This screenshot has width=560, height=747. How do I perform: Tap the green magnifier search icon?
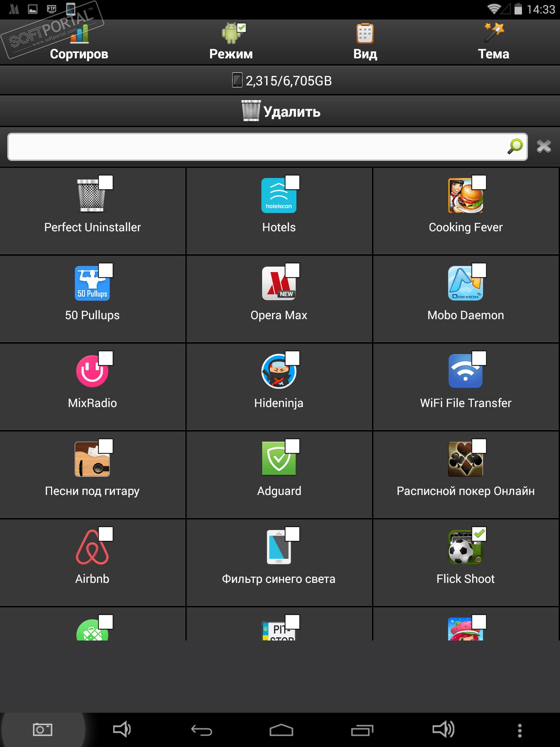coord(515,147)
